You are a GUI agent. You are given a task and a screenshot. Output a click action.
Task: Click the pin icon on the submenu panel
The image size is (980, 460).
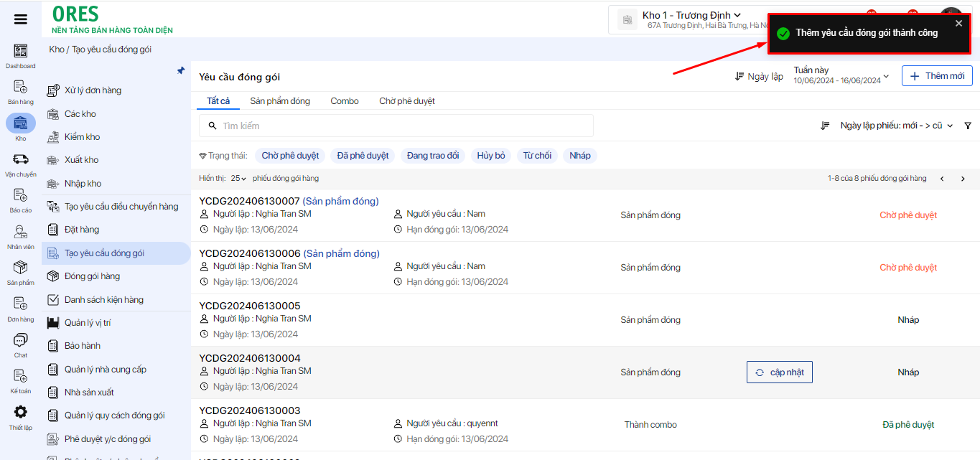click(x=181, y=70)
